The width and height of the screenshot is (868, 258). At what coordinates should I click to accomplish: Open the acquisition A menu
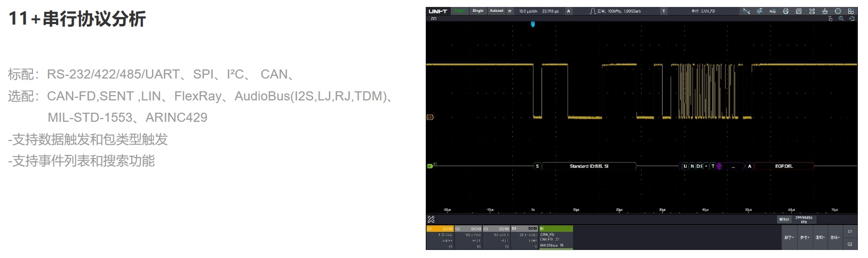[568, 11]
